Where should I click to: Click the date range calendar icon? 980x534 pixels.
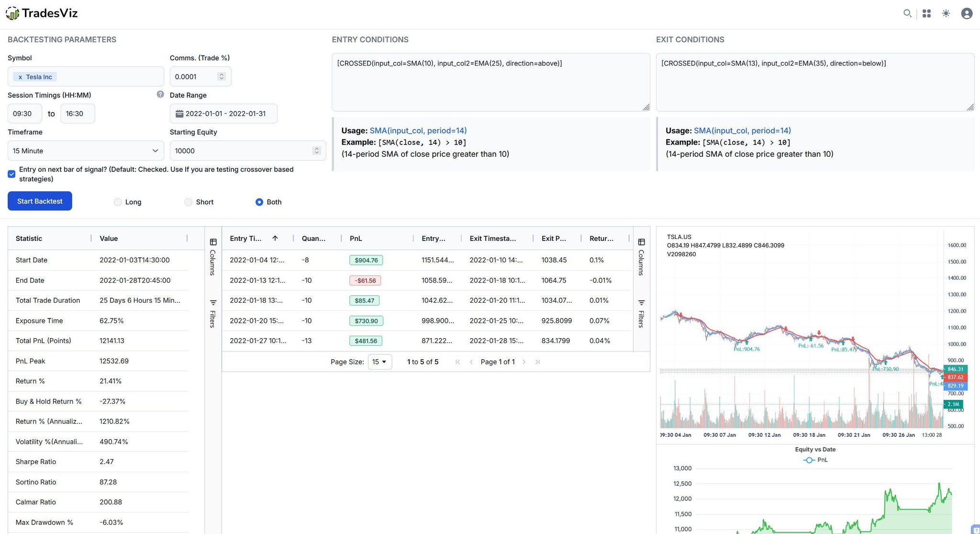coord(179,114)
